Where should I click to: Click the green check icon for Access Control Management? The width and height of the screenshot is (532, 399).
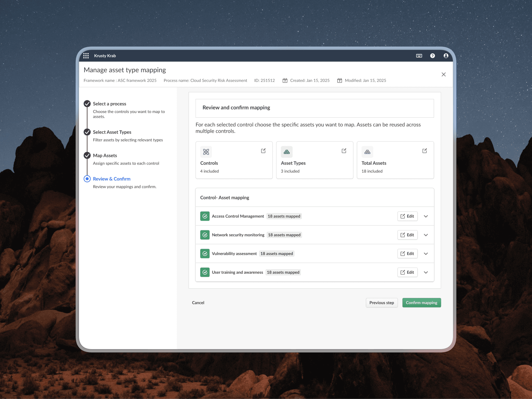coord(205,216)
